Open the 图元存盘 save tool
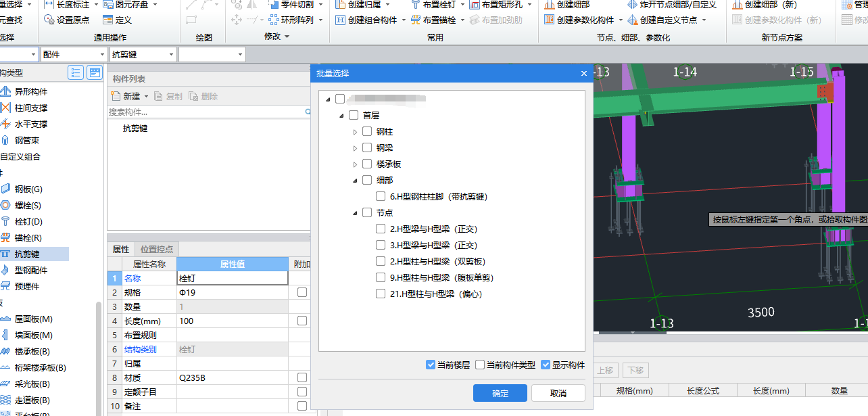 pos(126,4)
